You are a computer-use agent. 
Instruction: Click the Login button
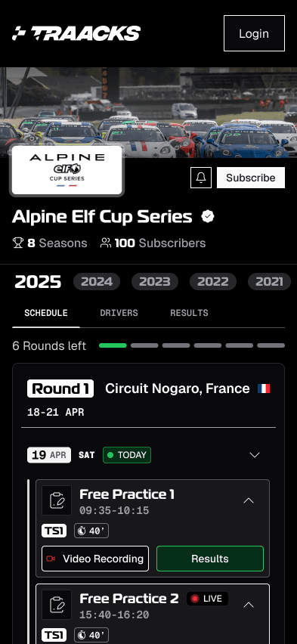coord(254,33)
